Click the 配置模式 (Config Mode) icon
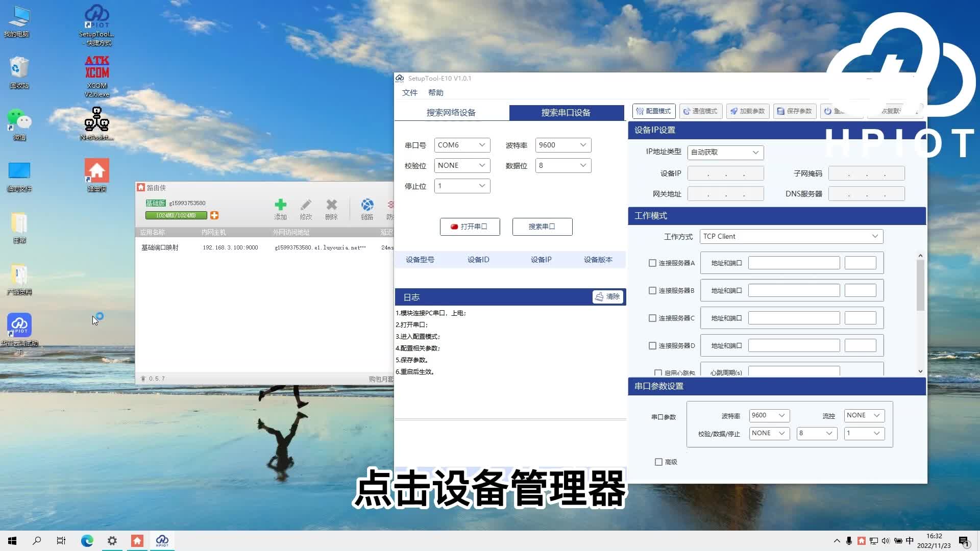 [653, 111]
